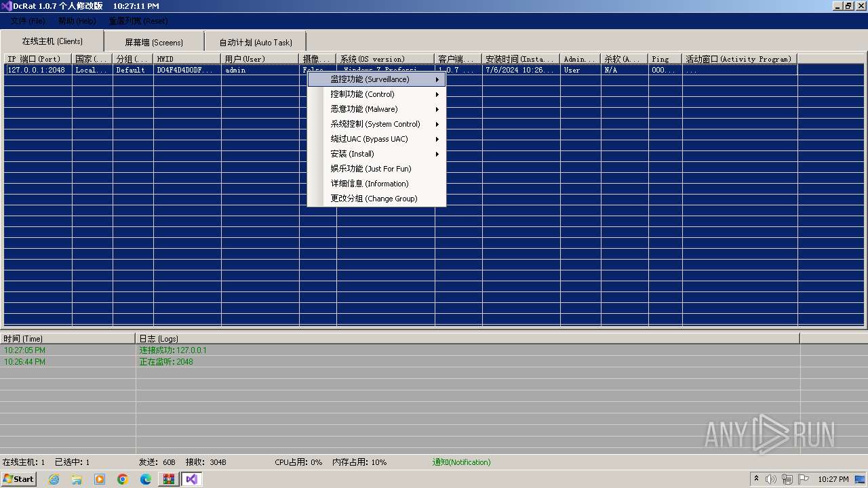
Task: Click CPU占用: 0% status entry
Action: (x=298, y=462)
